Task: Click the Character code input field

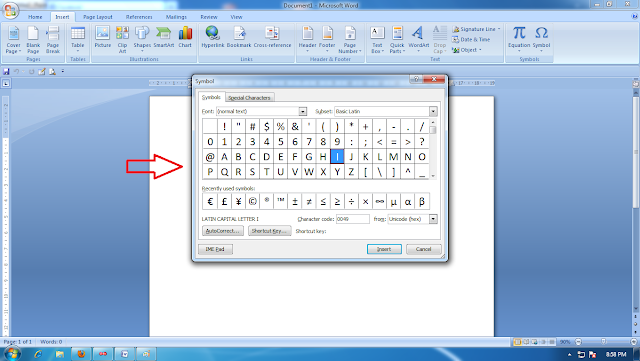Action: click(353, 219)
